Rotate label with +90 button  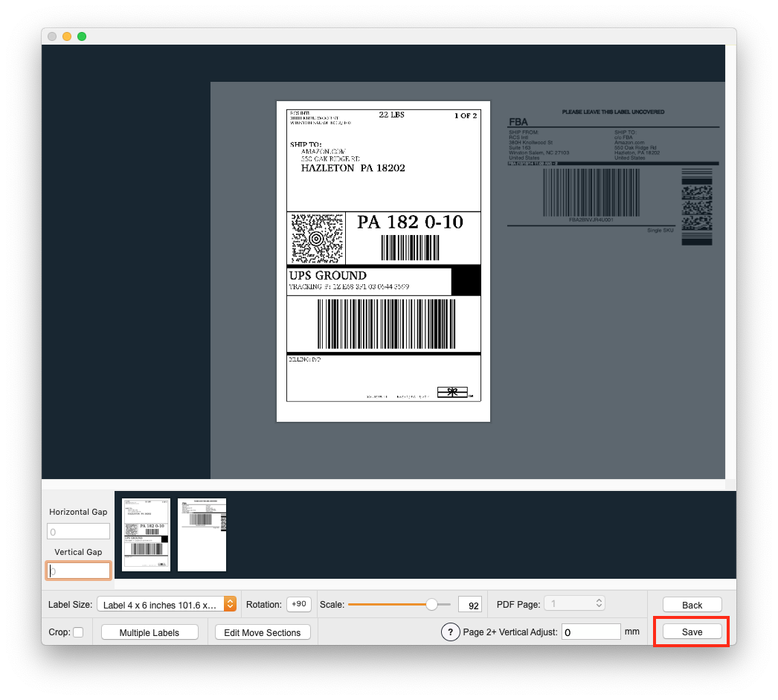click(x=299, y=604)
